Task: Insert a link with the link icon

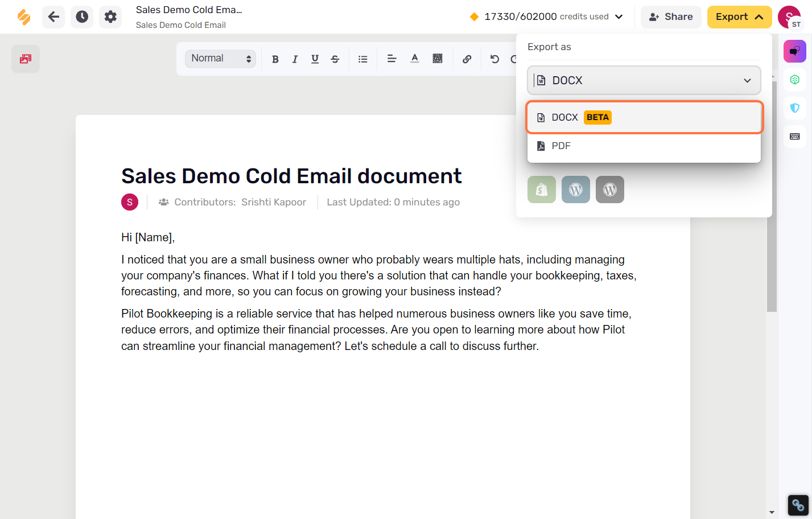Action: [x=467, y=59]
